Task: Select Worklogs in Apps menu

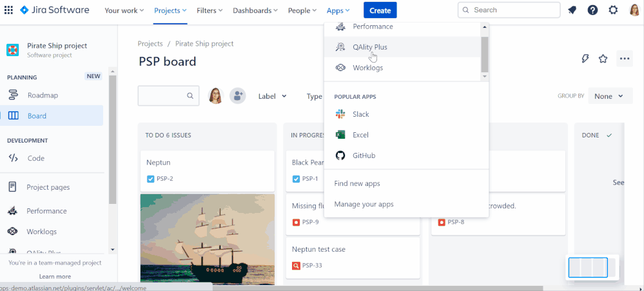Action: click(402, 68)
